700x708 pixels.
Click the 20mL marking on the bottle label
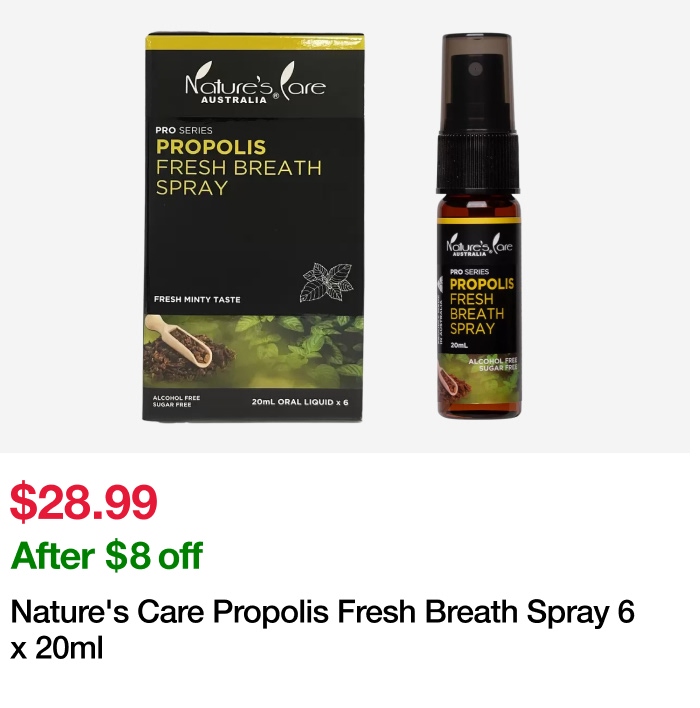pyautogui.click(x=459, y=345)
